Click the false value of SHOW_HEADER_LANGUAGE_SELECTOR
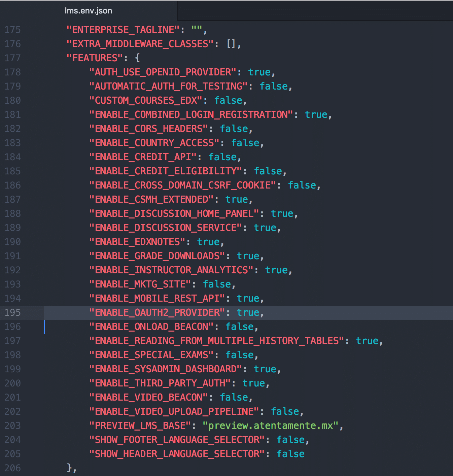Image resolution: width=453 pixels, height=476 pixels. point(290,454)
